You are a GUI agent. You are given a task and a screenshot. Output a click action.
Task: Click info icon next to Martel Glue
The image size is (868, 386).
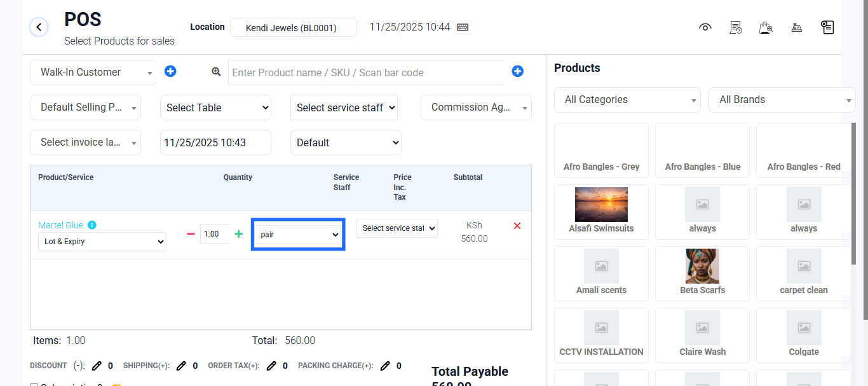click(92, 225)
